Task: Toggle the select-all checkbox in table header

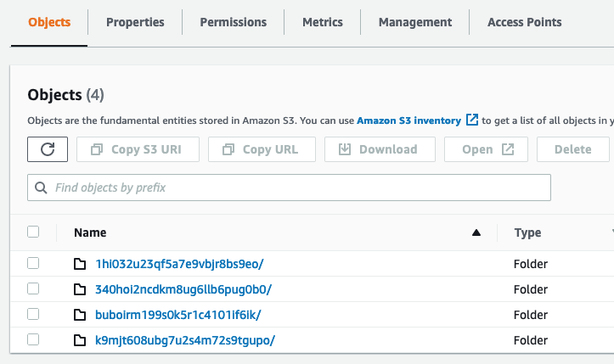Action: pyautogui.click(x=33, y=232)
